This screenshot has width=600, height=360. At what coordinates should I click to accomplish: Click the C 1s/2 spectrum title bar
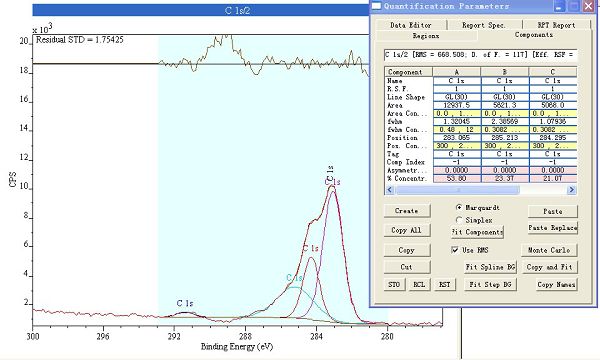point(201,10)
